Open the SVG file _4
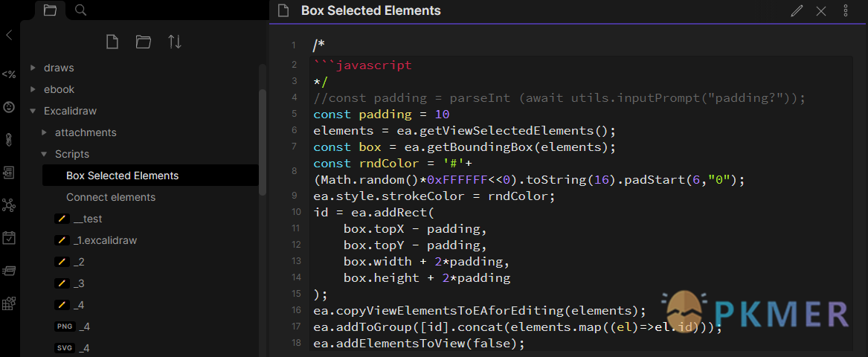The image size is (868, 357). click(x=84, y=348)
